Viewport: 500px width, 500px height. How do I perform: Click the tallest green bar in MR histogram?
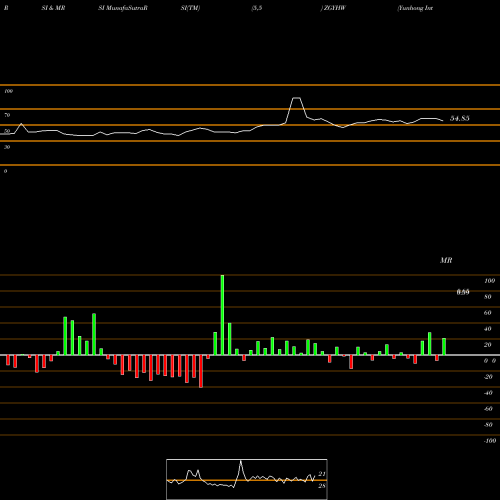pos(222,315)
